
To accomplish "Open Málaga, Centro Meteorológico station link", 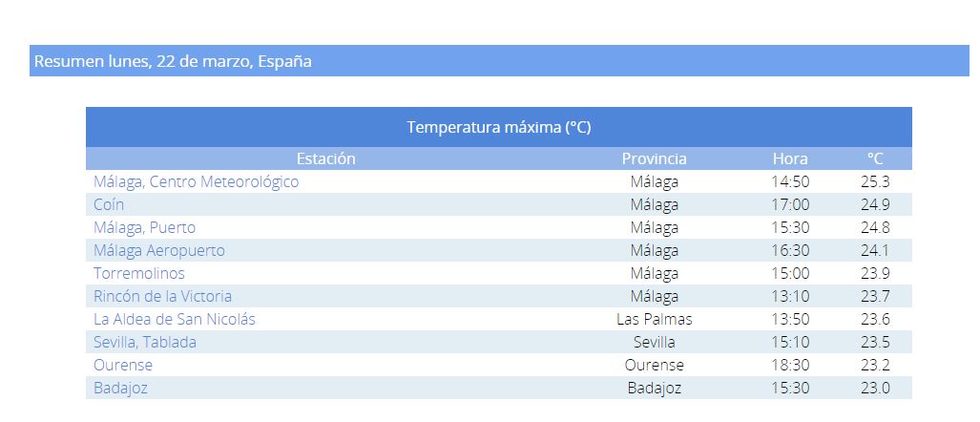I will coord(196,182).
